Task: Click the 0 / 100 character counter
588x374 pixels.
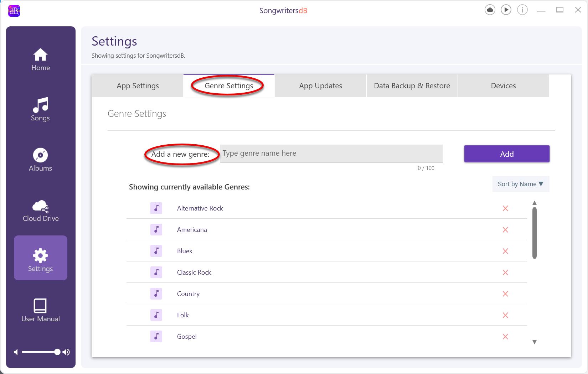Action: [426, 168]
